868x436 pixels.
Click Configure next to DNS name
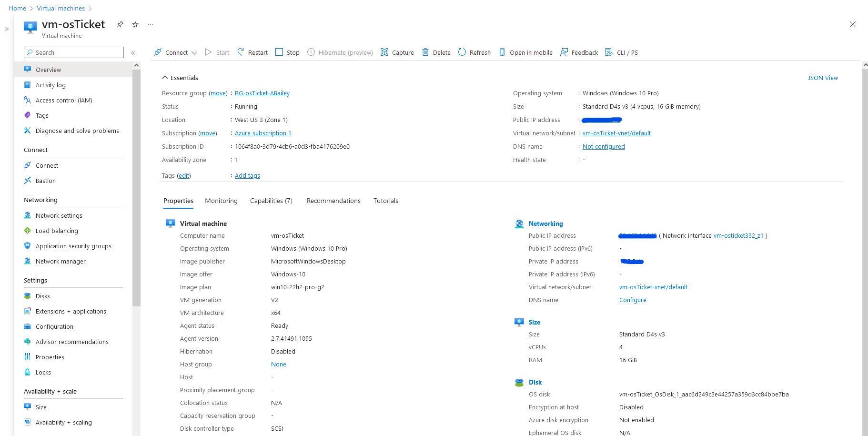633,300
